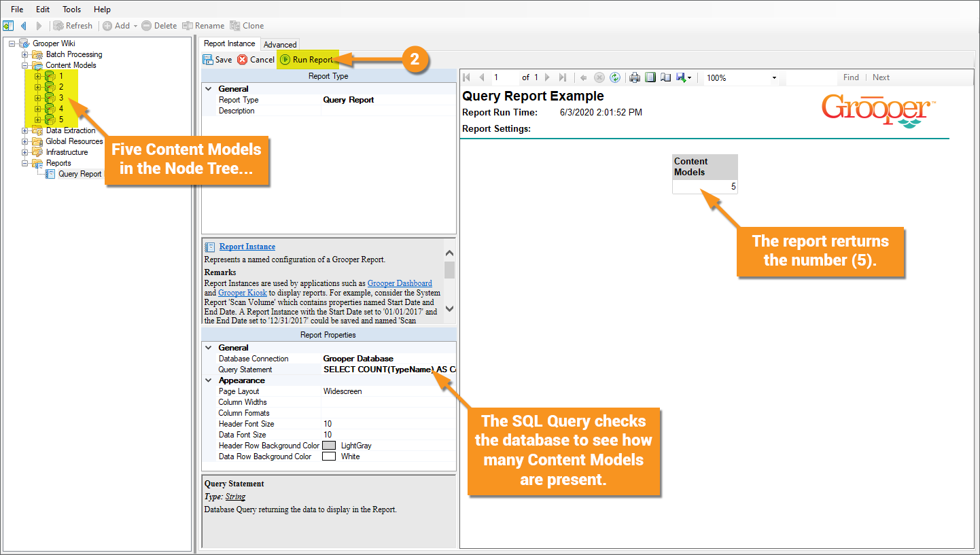
Task: Click Content Model 4 database icon
Action: click(50, 109)
